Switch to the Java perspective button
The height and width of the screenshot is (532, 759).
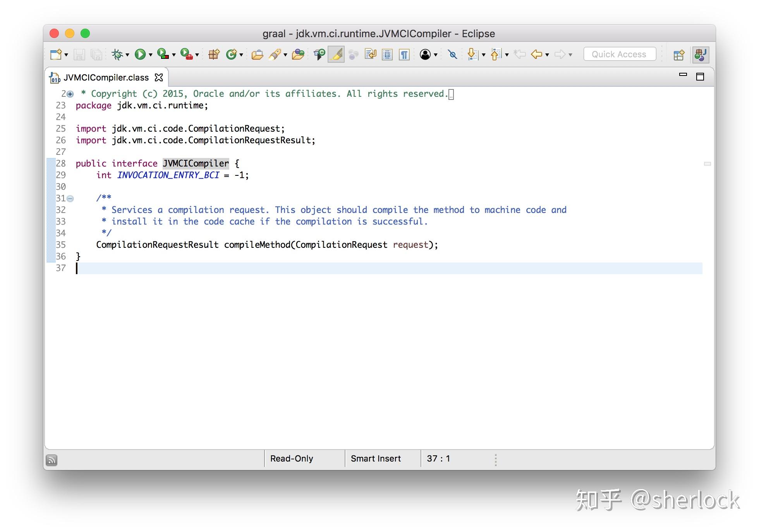click(701, 55)
